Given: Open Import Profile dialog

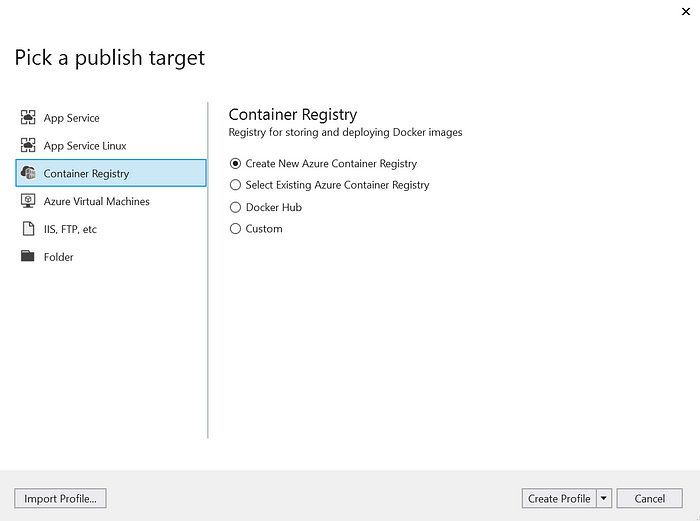Looking at the screenshot, I should (x=60, y=498).
